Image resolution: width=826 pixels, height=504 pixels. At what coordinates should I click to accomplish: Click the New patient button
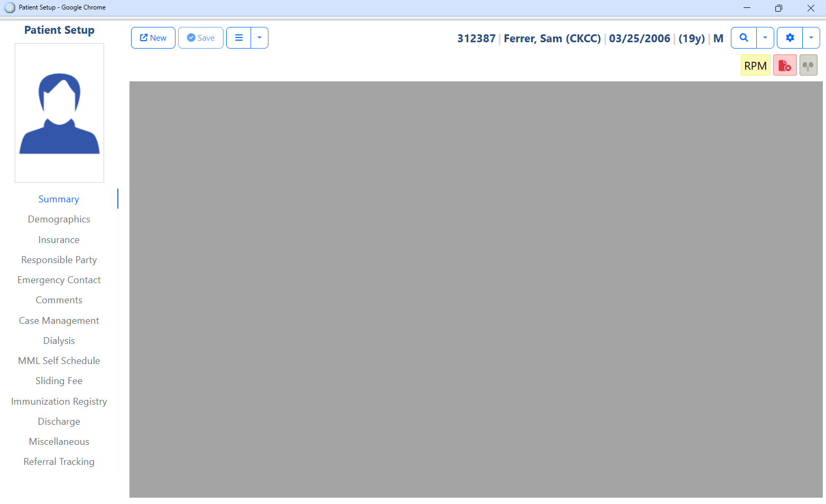(153, 38)
